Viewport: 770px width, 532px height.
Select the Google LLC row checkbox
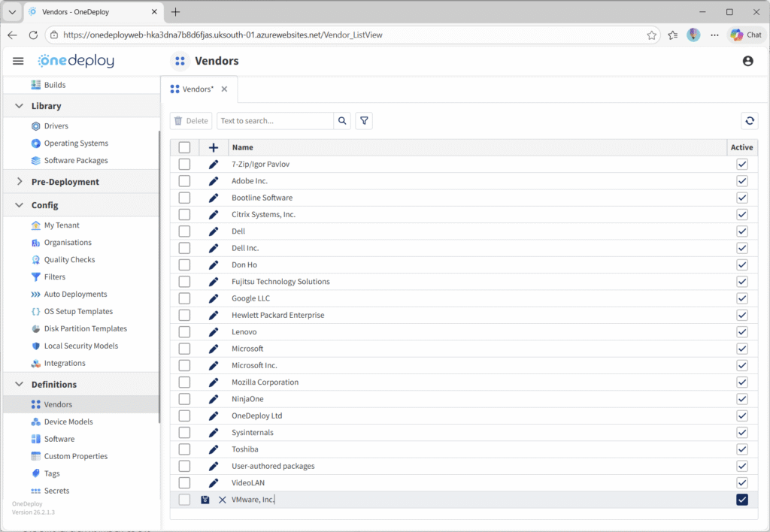185,298
